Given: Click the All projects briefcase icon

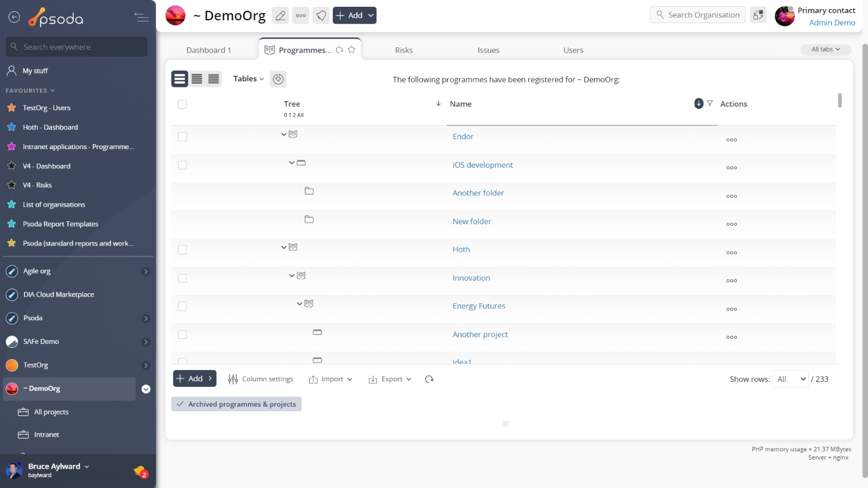Looking at the screenshot, I should (x=23, y=412).
